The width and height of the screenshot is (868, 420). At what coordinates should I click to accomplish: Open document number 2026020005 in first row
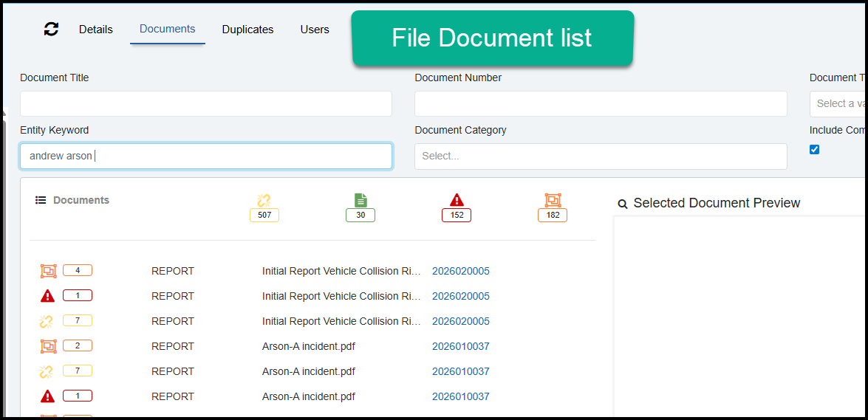click(460, 271)
